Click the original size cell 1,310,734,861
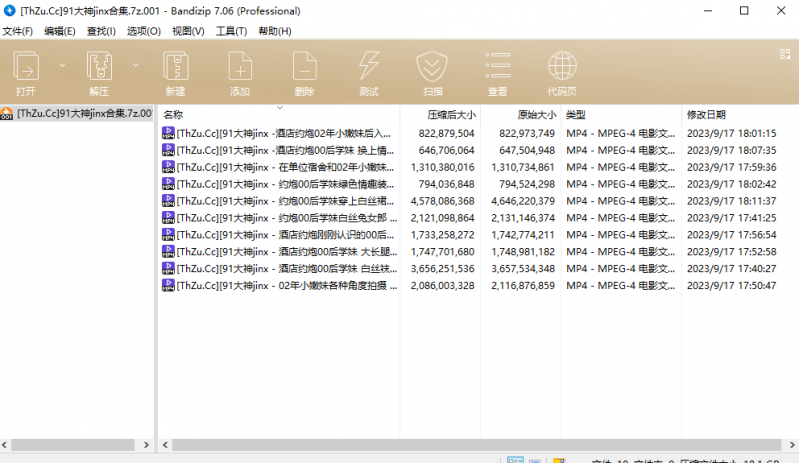The height and width of the screenshot is (463, 799). (x=523, y=167)
